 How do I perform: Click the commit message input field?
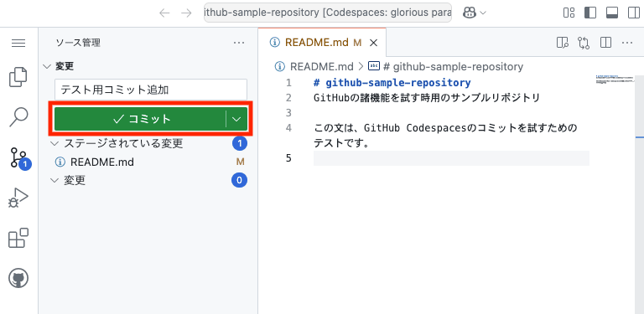tap(151, 90)
